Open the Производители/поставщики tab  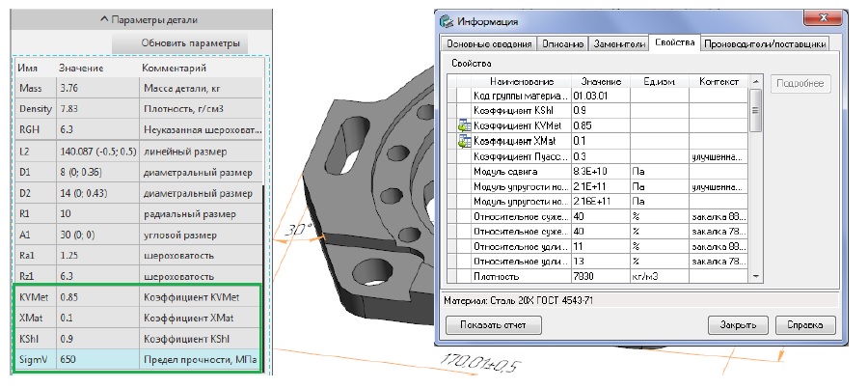click(765, 44)
